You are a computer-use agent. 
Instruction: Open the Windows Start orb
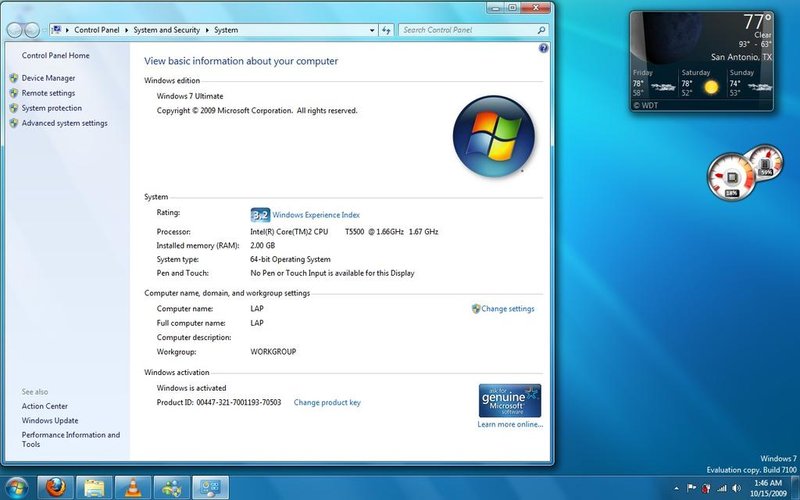click(x=16, y=488)
